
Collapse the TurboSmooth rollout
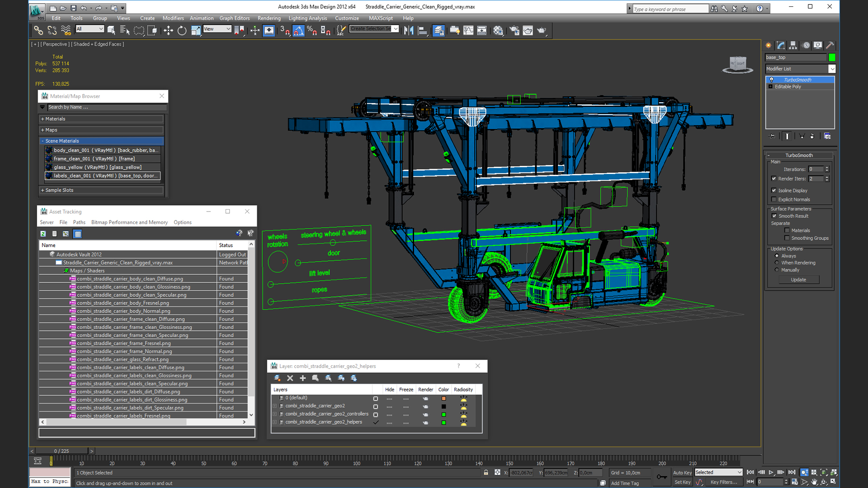coord(769,155)
